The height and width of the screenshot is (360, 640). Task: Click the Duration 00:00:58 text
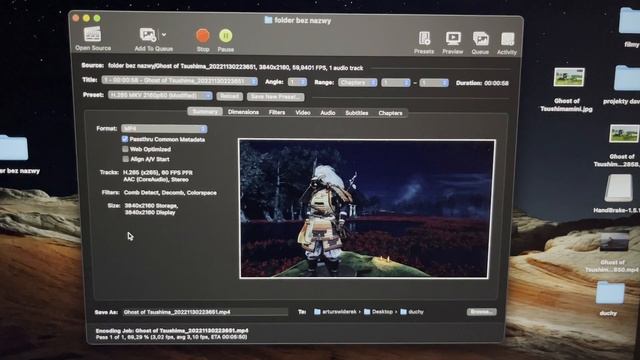coord(482,83)
